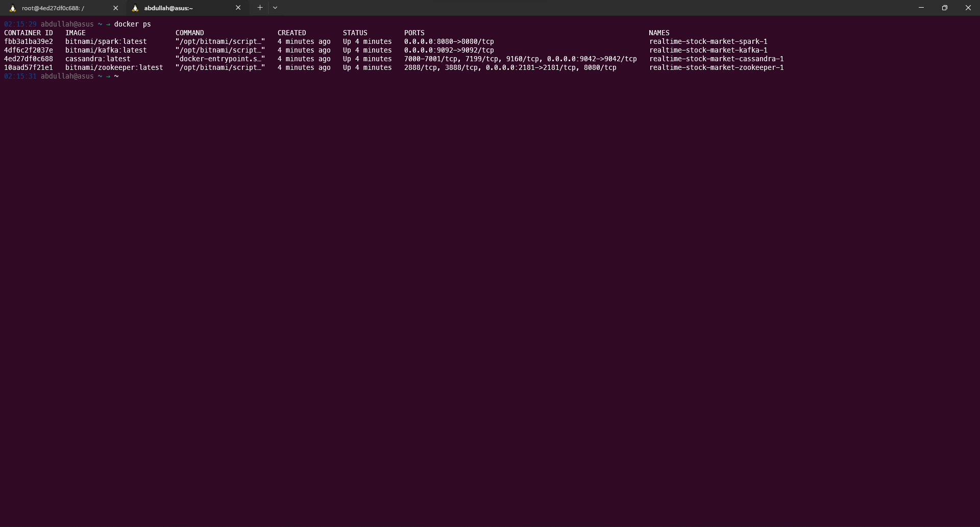Click the 'docker ps' command text
The image size is (980, 527).
click(133, 24)
